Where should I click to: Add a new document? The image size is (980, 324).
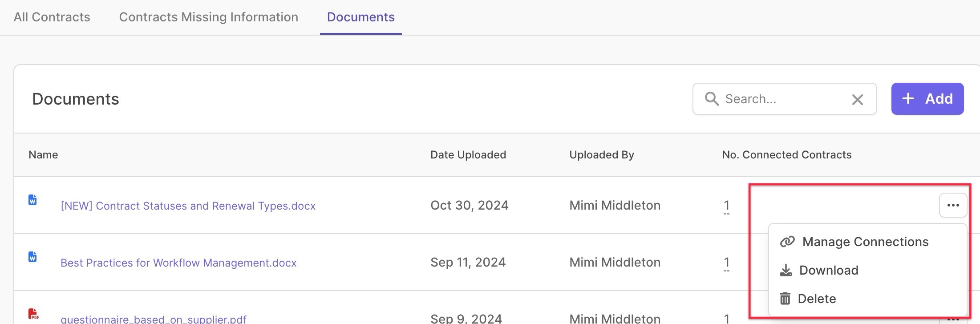(927, 99)
